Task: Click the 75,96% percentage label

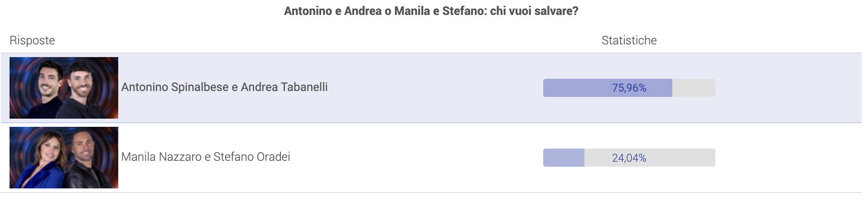Action: (629, 88)
